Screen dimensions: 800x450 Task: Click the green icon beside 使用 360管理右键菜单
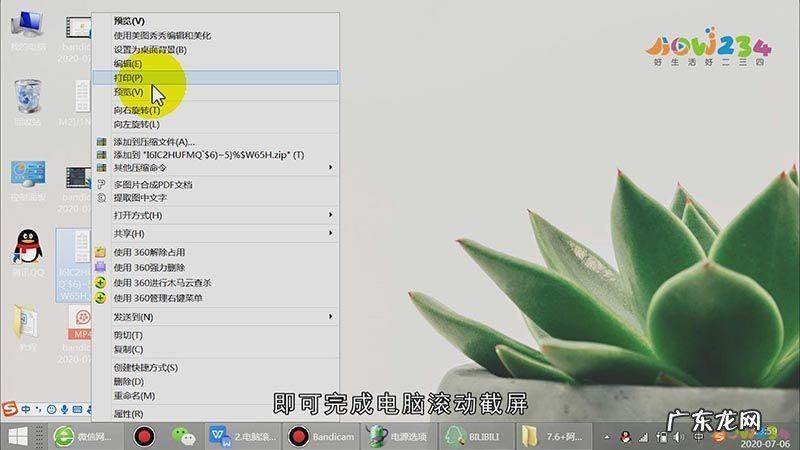[101, 297]
